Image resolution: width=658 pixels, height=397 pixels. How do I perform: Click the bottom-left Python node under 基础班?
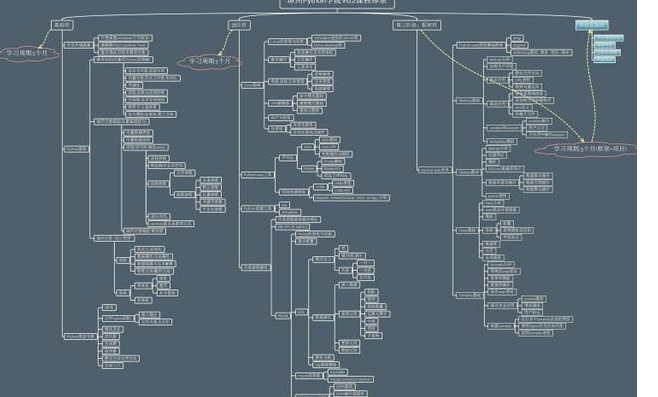point(81,336)
